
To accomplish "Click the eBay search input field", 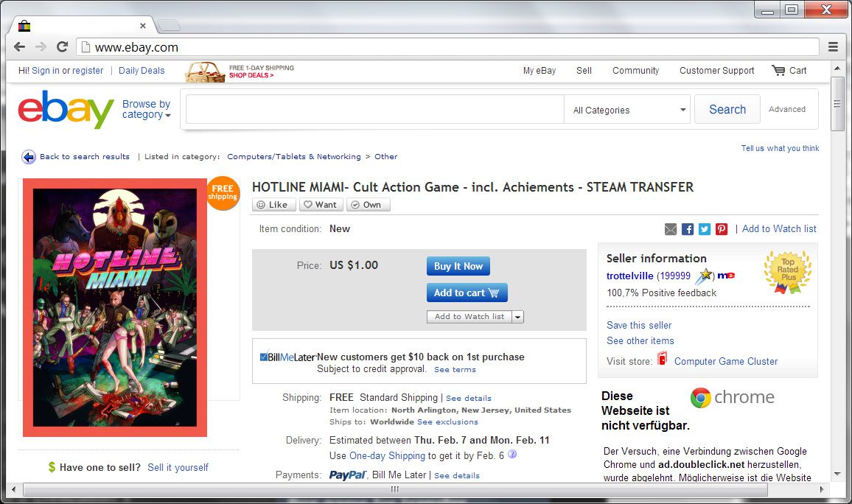I will 375,110.
